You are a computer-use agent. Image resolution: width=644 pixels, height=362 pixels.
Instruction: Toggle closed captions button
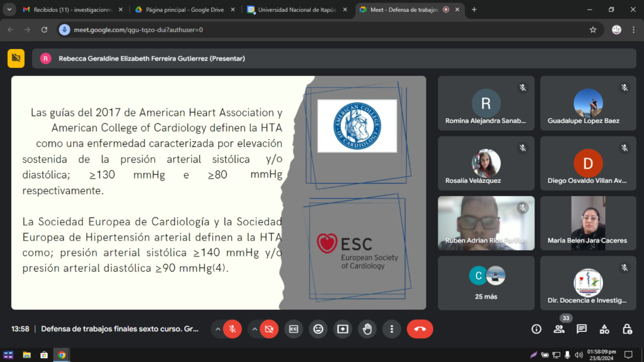(293, 329)
